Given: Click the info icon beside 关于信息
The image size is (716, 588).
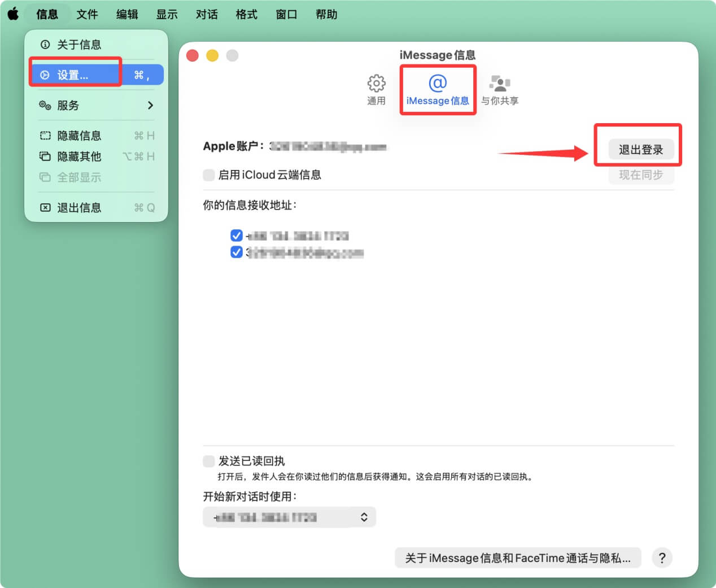Looking at the screenshot, I should pos(45,45).
